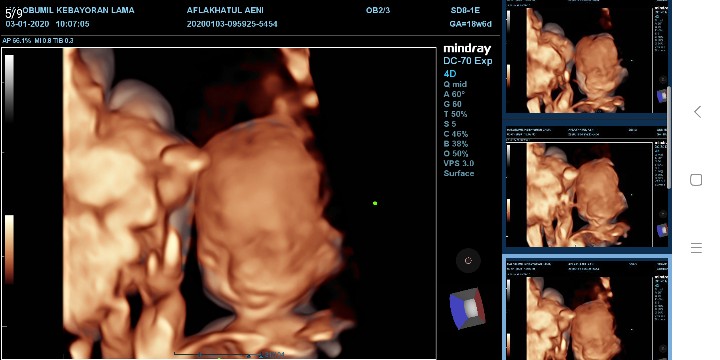Click the main 3D fetal image
The image size is (720, 360).
(219, 203)
